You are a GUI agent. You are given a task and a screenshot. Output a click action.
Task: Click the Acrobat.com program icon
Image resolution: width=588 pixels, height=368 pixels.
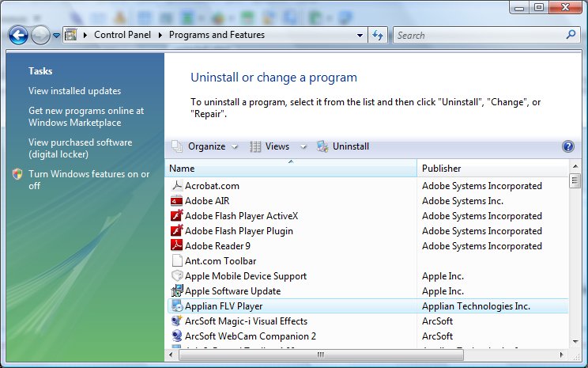tap(177, 186)
